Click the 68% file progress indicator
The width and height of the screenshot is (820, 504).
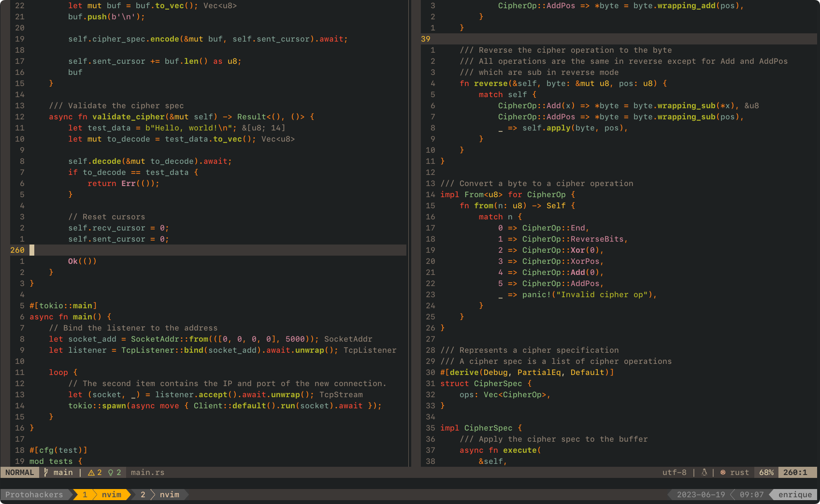pyautogui.click(x=766, y=473)
